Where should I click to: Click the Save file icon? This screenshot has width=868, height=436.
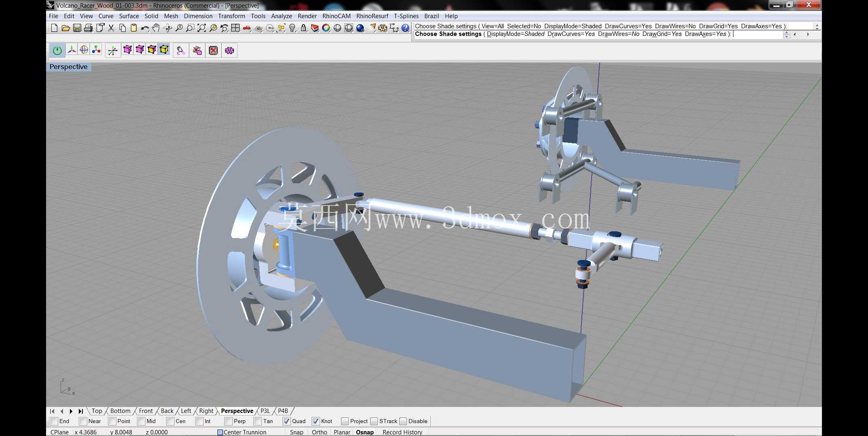point(77,28)
